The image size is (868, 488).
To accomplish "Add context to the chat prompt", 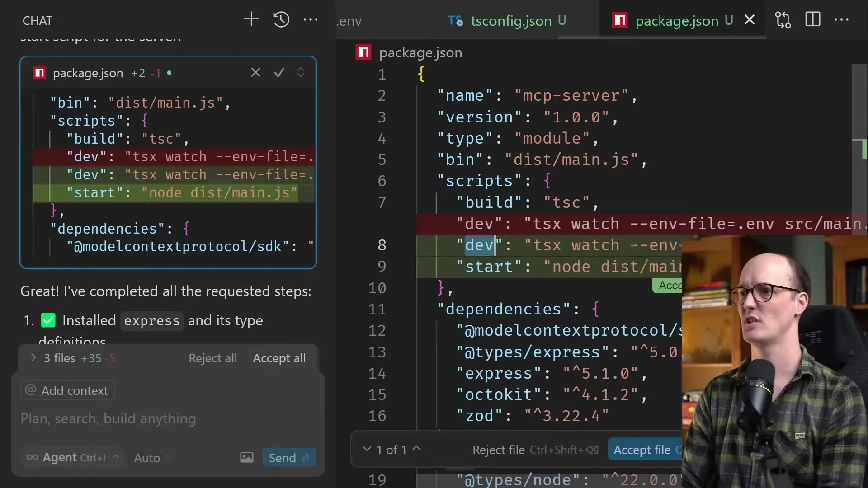I will pyautogui.click(x=67, y=390).
